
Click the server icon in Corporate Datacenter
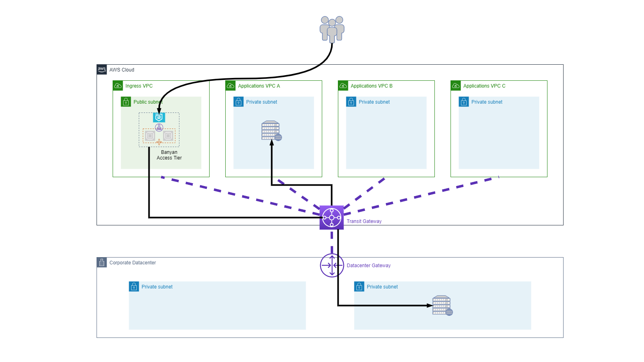coord(442,305)
